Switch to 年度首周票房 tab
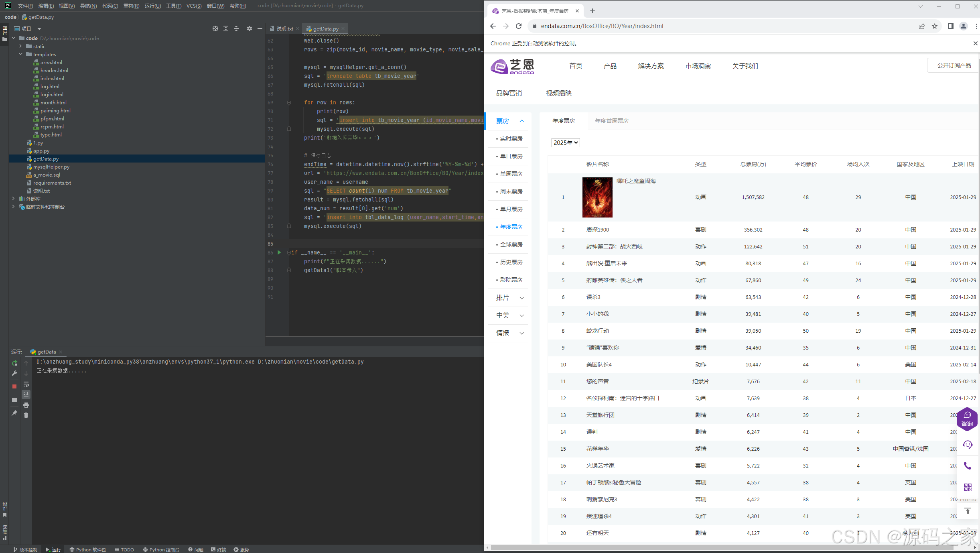Viewport: 980px width, 553px height. point(611,121)
